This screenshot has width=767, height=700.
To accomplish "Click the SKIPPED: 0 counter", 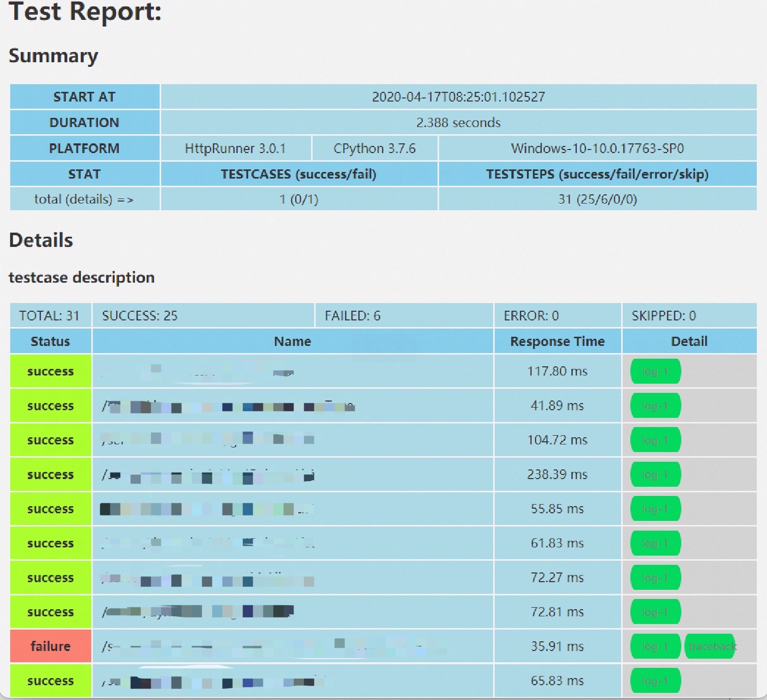I will [689, 315].
